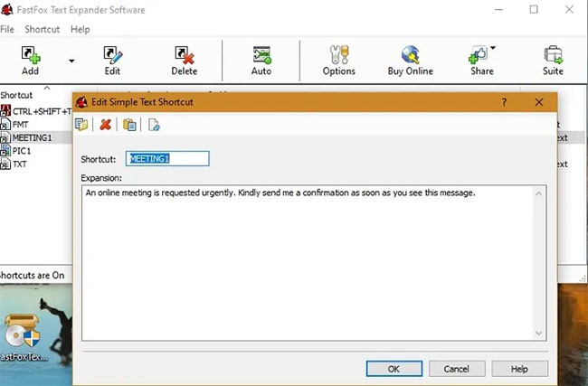
Task: Open the File menu
Action: tap(7, 29)
